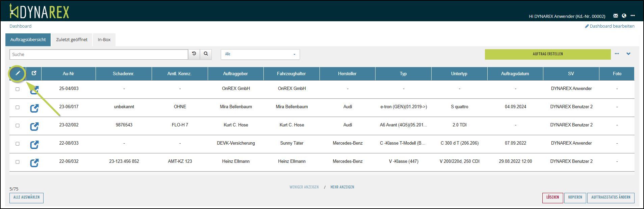Open order 23-06/017 via its open icon
Screen dimensions: 644x209
pyautogui.click(x=34, y=108)
